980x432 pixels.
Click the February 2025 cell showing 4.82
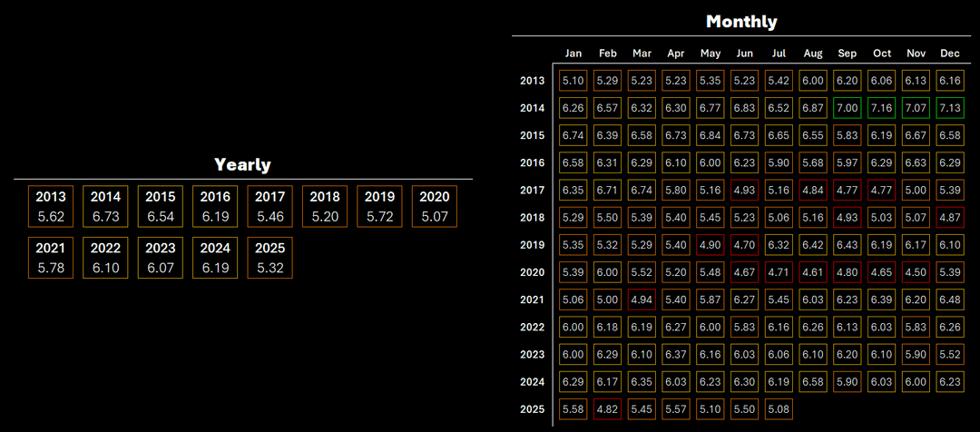[607, 409]
